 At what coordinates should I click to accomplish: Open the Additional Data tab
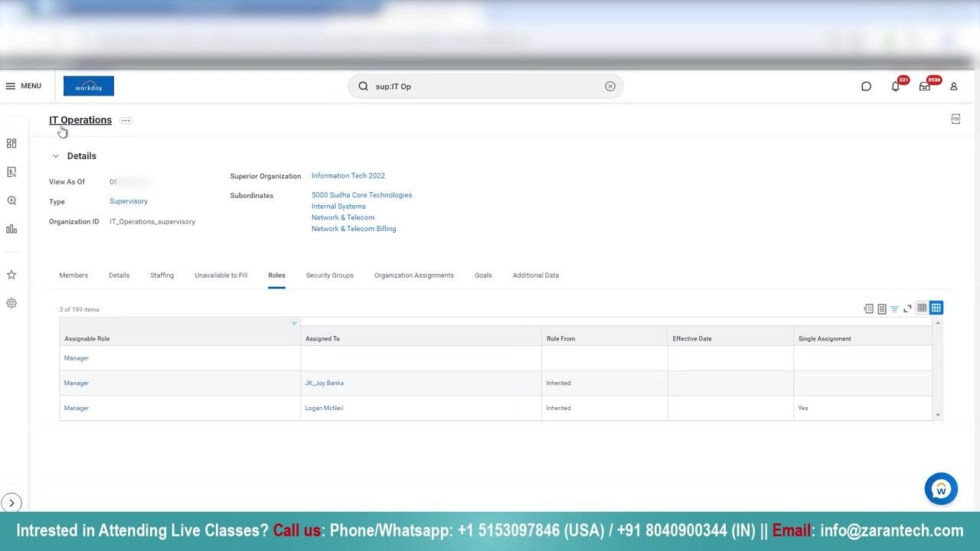coord(536,275)
